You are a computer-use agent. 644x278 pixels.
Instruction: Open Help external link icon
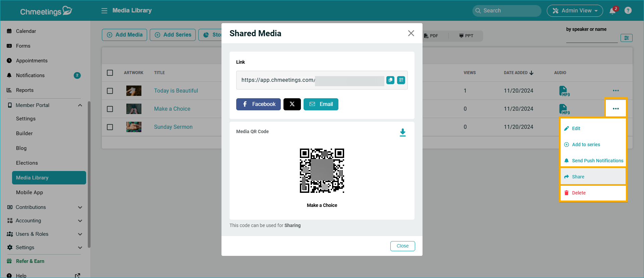tap(77, 276)
